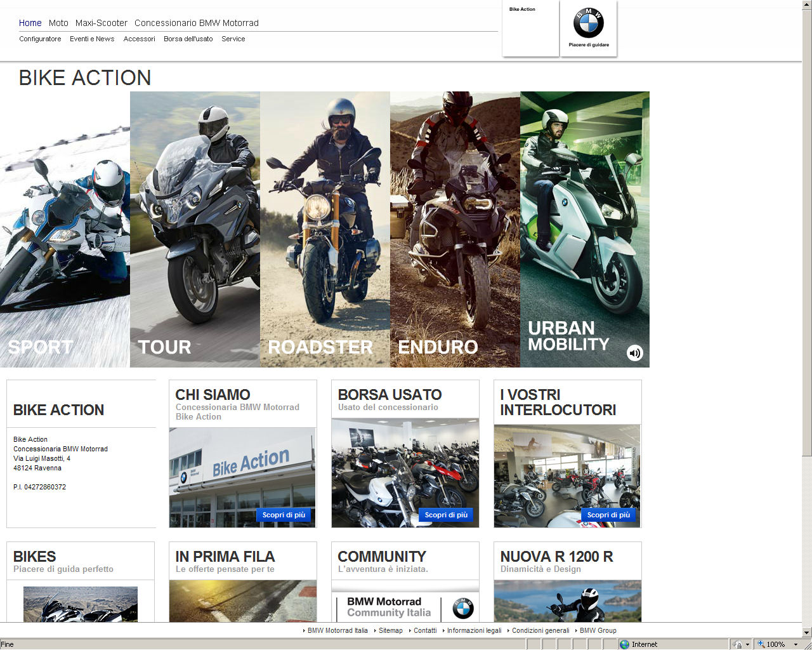Click the address text 'Via Luigi Masotti, 4'
The image size is (812, 650).
[42, 458]
